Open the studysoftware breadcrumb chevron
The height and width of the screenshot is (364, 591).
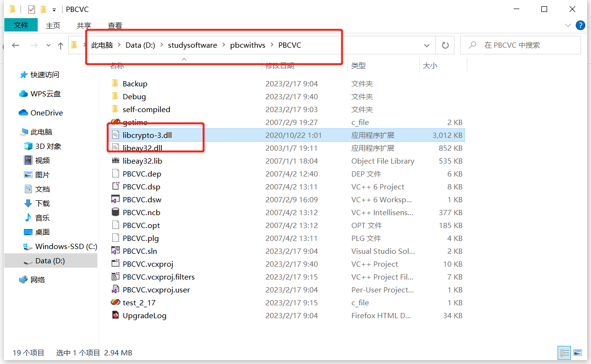click(x=224, y=45)
